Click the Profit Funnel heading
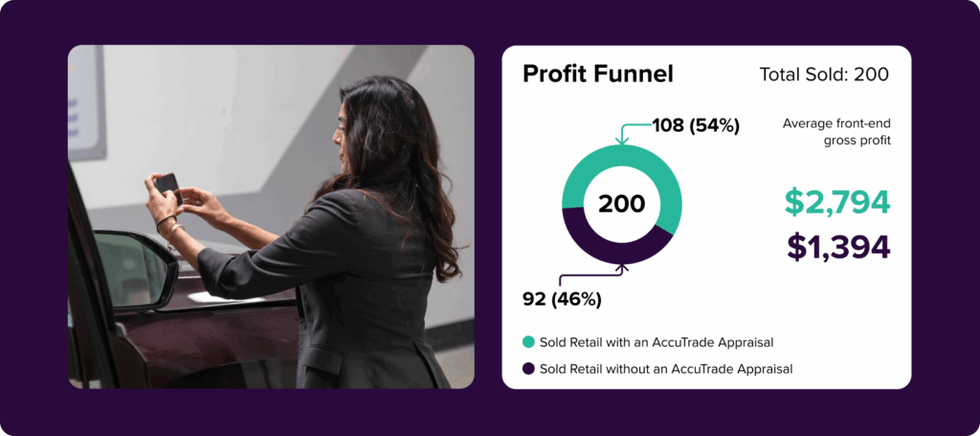The image size is (980, 436). pos(598,75)
